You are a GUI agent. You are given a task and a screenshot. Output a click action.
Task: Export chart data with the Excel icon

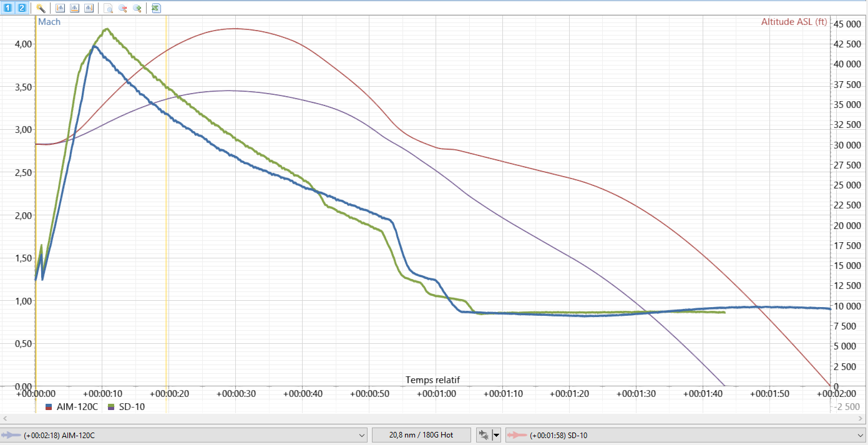point(156,8)
